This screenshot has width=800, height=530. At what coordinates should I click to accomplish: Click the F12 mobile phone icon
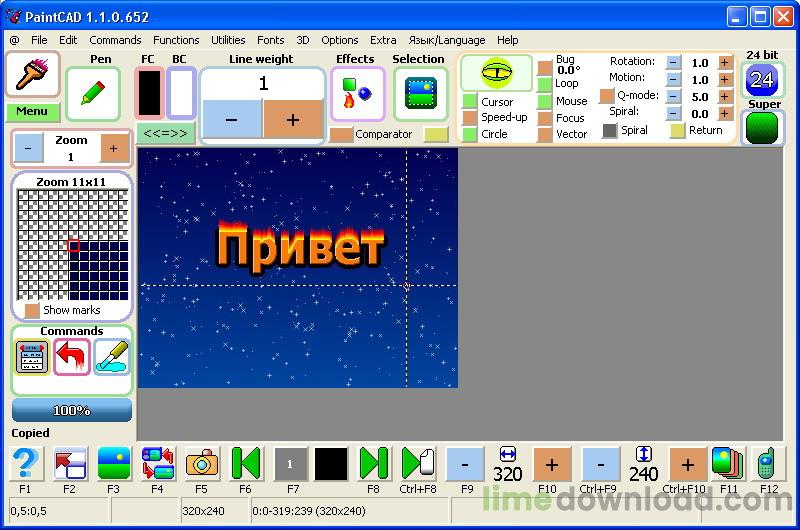[768, 464]
